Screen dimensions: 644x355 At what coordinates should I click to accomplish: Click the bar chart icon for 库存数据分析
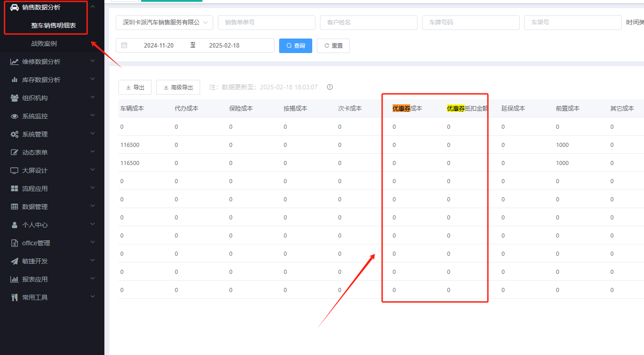click(x=15, y=80)
